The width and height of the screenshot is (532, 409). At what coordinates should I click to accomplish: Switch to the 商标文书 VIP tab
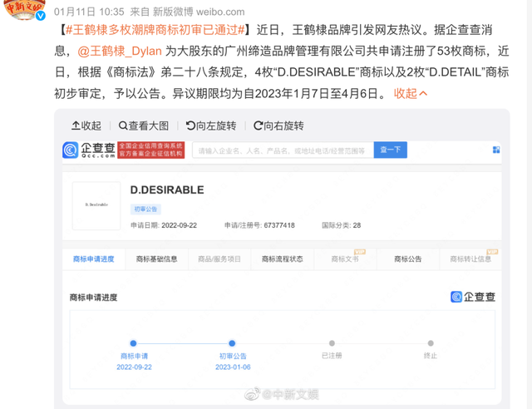345,259
